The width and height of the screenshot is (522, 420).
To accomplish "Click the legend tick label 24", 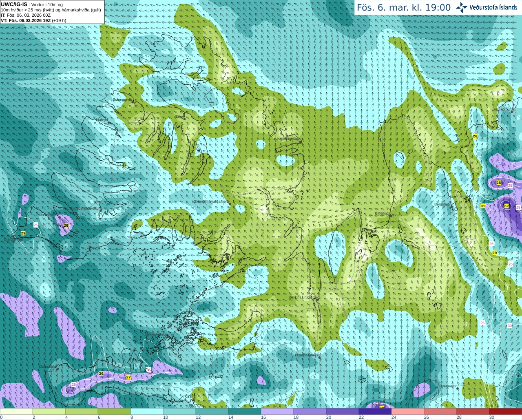I will [x=394, y=417].
